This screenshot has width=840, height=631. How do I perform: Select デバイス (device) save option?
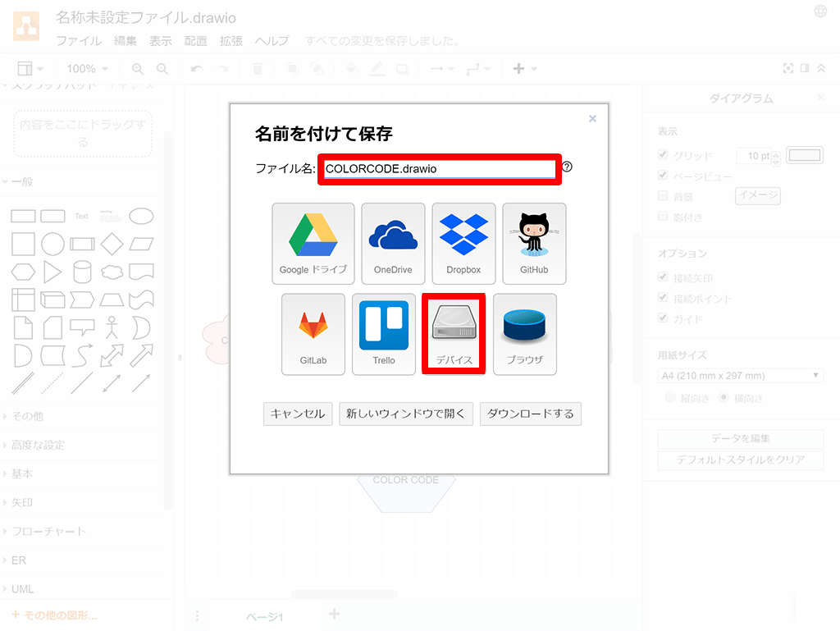pyautogui.click(x=454, y=334)
